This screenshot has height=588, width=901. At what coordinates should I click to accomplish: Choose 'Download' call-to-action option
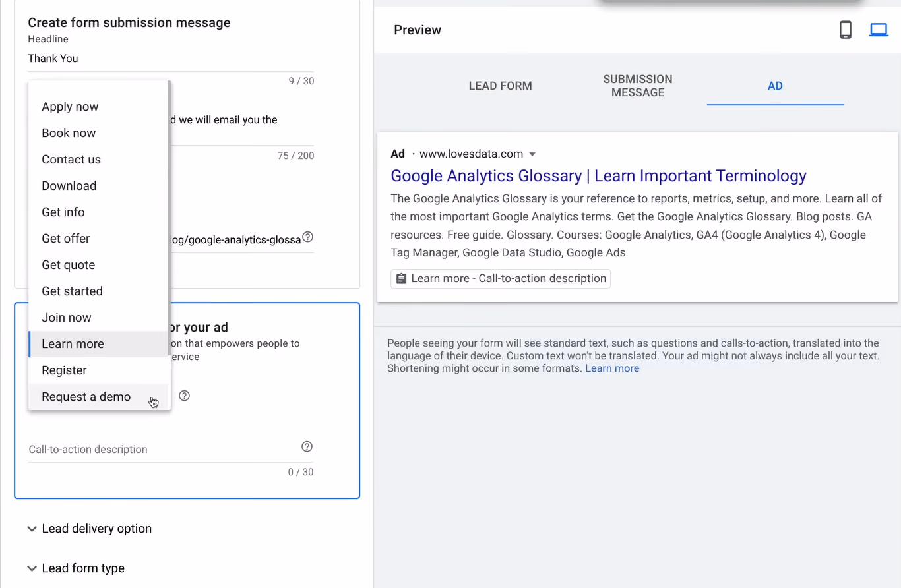pyautogui.click(x=99, y=186)
